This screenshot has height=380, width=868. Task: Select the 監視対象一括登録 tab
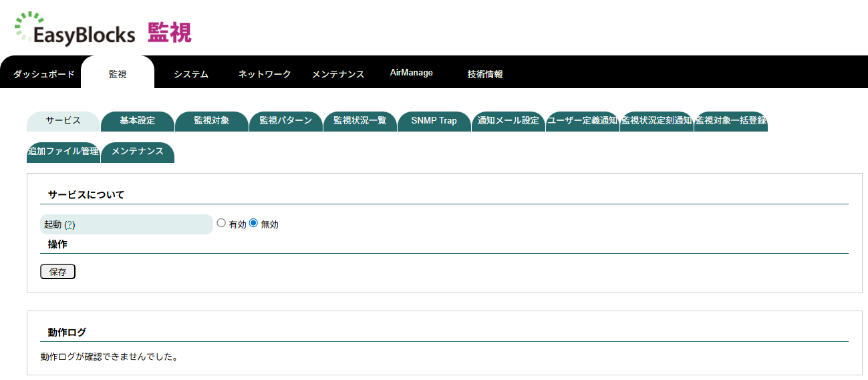tap(730, 121)
